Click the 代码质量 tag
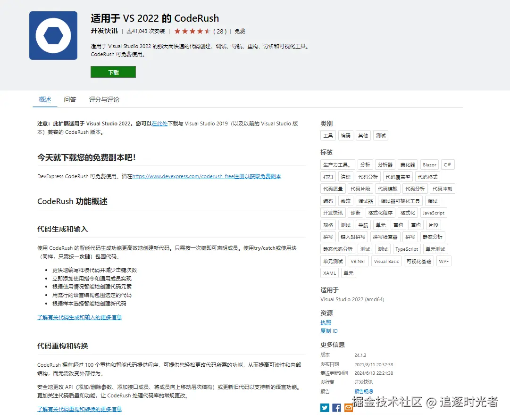The image size is (510, 420). (x=333, y=189)
